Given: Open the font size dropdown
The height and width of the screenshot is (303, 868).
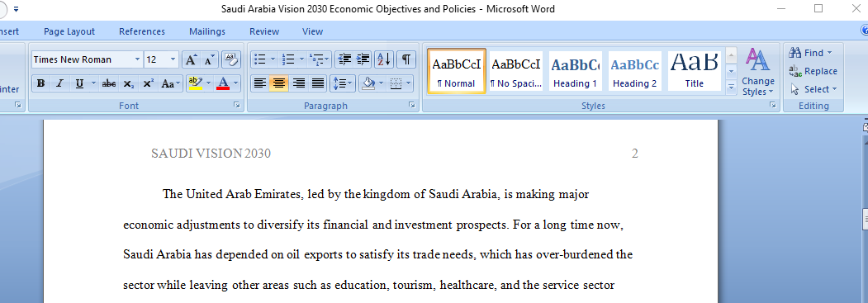Looking at the screenshot, I should tap(173, 59).
